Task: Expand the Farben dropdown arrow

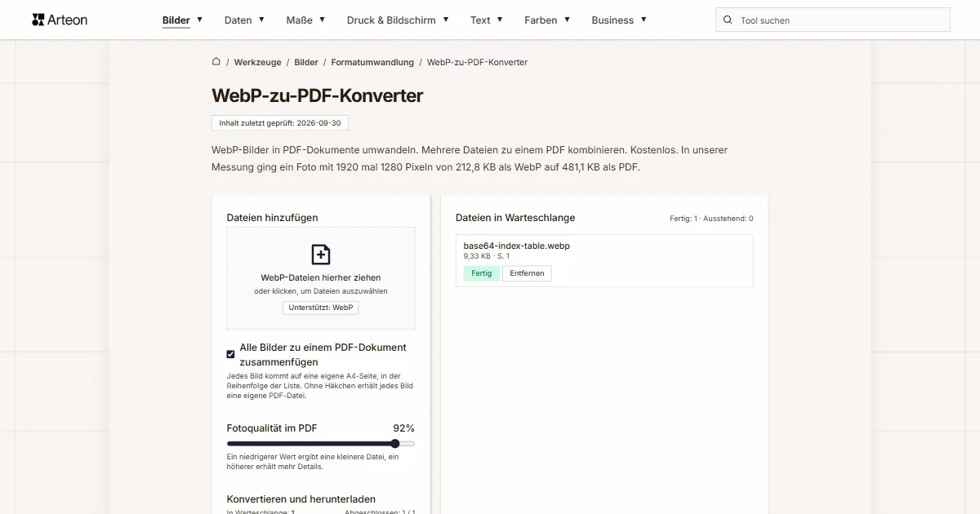Action: [x=568, y=20]
